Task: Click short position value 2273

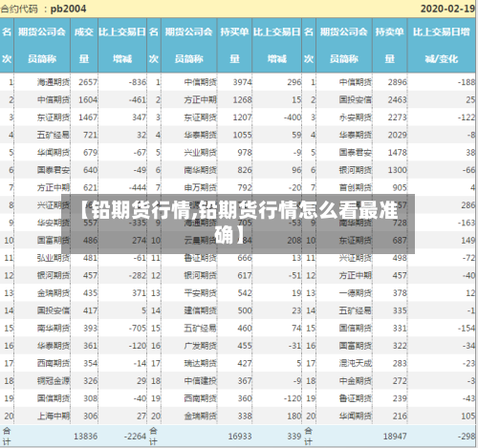Action: click(x=398, y=117)
